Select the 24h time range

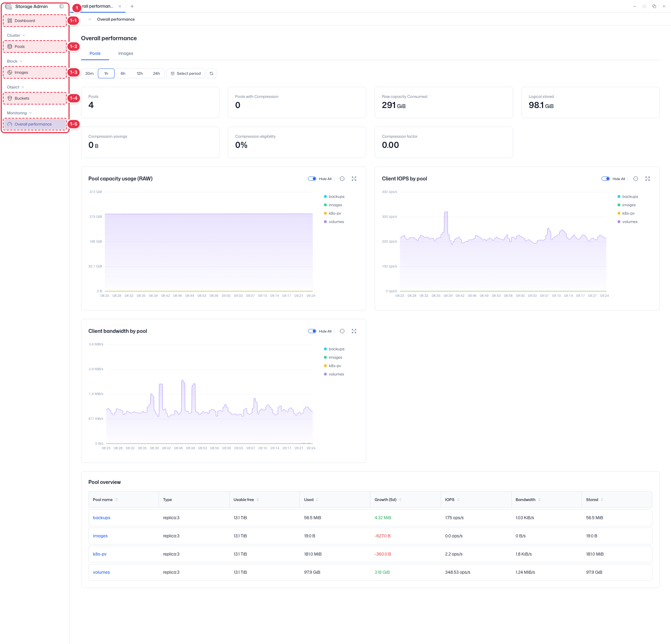point(157,73)
